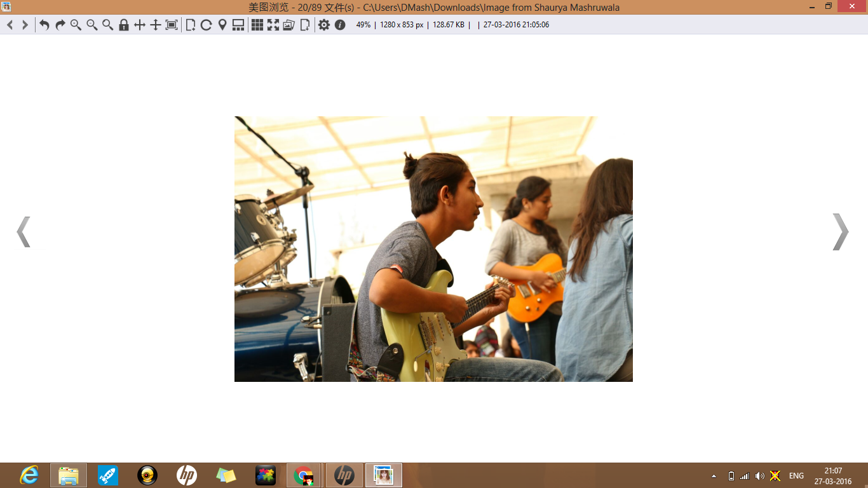
Task: Open the settings gear
Action: click(324, 25)
